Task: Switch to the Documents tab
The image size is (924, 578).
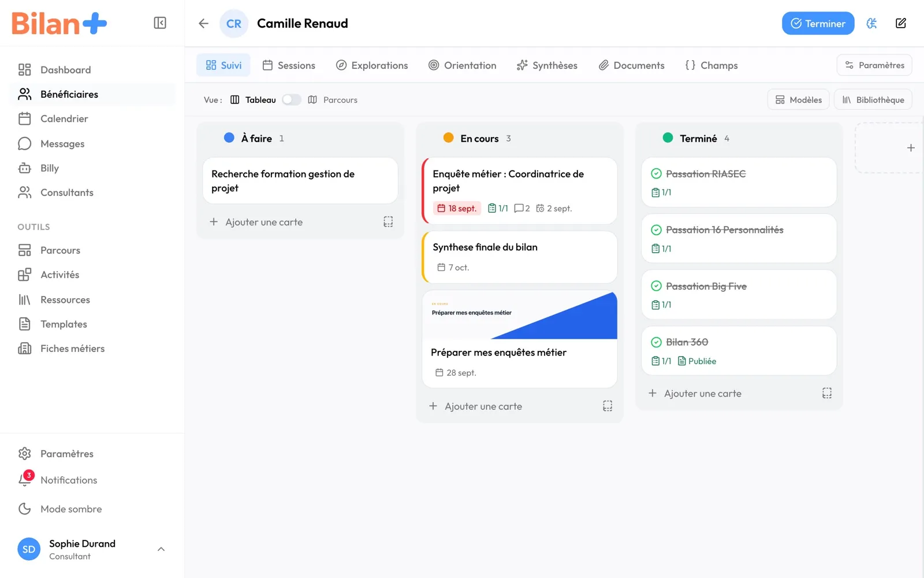Action: click(631, 65)
